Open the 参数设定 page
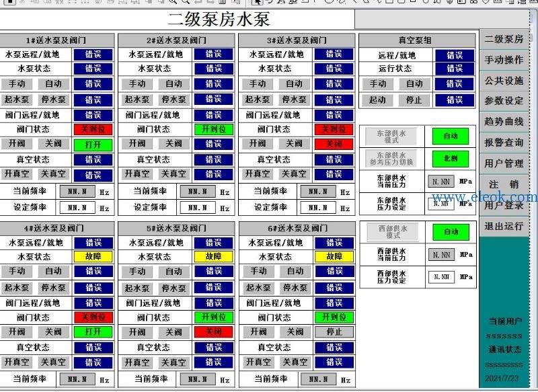The image size is (538, 392). [x=504, y=101]
